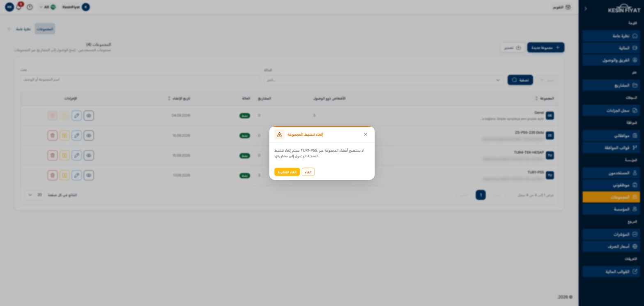Screen dimensions: 644x306
Task: Click the yellow deactivate icon for ZS-P55-235 row
Action: (64, 135)
